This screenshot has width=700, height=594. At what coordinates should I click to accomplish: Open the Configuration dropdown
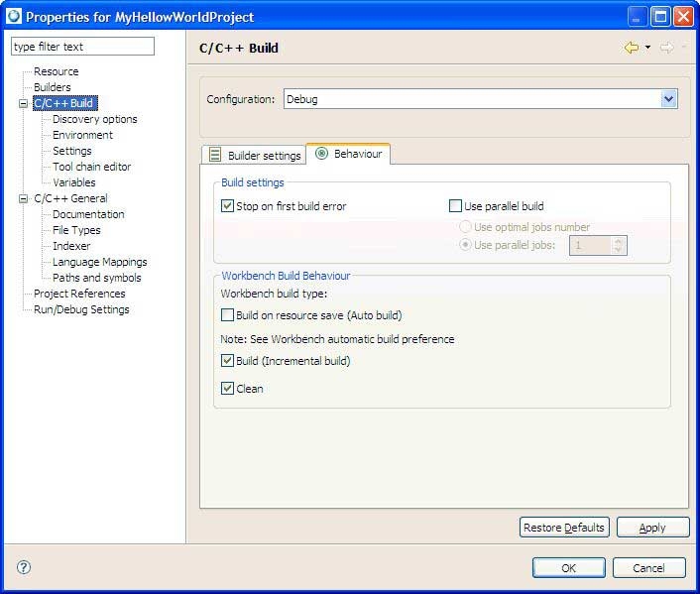668,99
